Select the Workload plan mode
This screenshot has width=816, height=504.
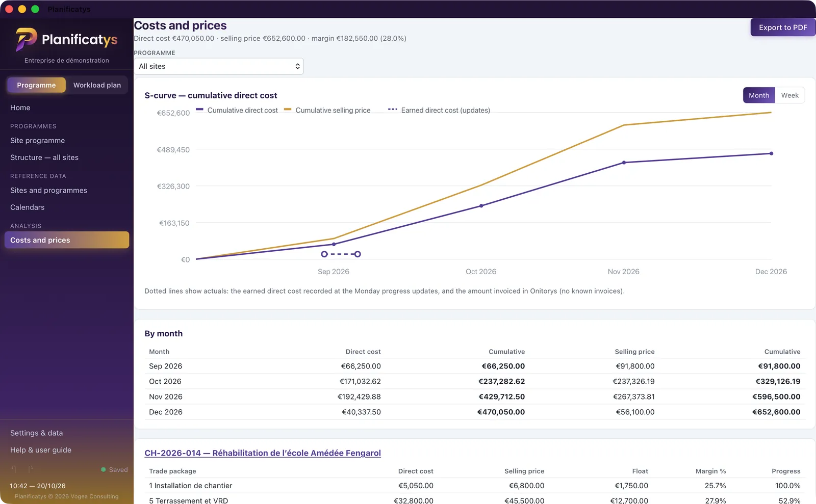(x=97, y=85)
